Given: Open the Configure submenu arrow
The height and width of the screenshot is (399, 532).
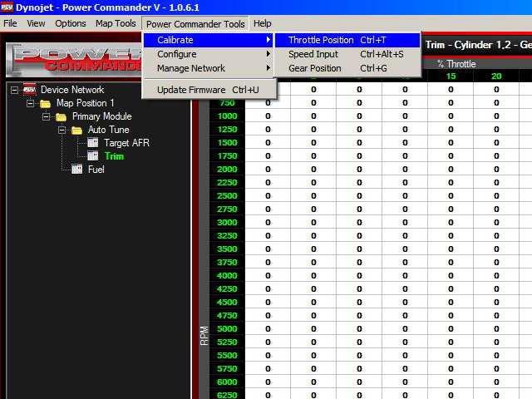Looking at the screenshot, I should click(x=268, y=54).
